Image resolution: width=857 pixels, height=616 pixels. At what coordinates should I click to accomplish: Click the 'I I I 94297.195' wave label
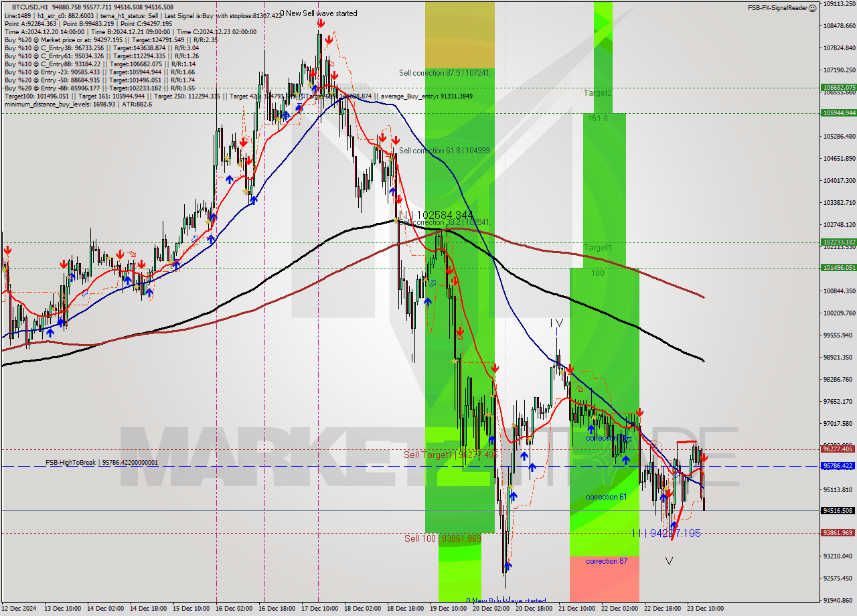pyautogui.click(x=666, y=533)
